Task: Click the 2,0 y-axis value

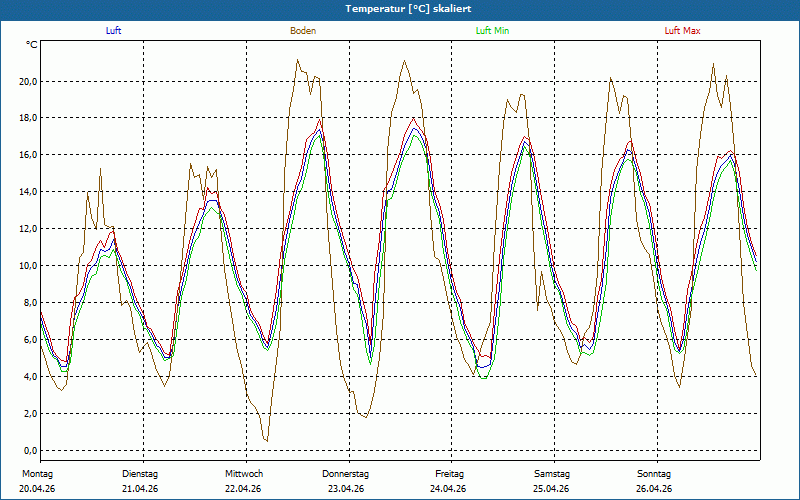Action: (30, 414)
